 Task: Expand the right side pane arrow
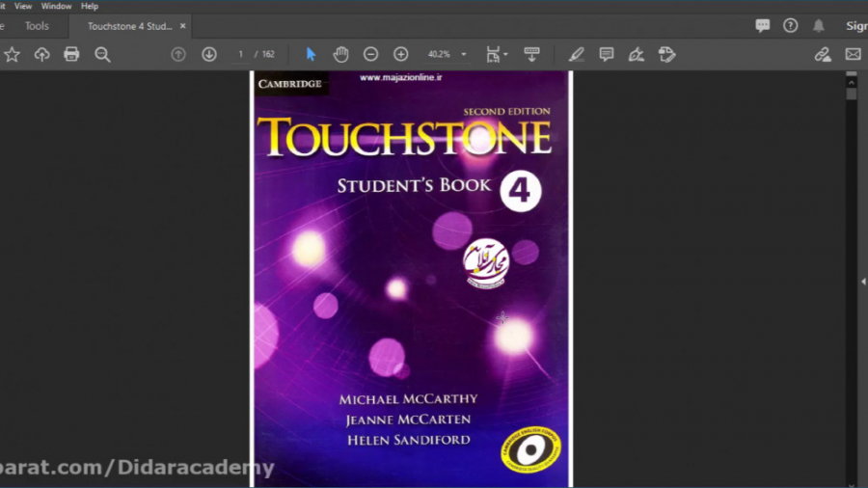pyautogui.click(x=863, y=282)
